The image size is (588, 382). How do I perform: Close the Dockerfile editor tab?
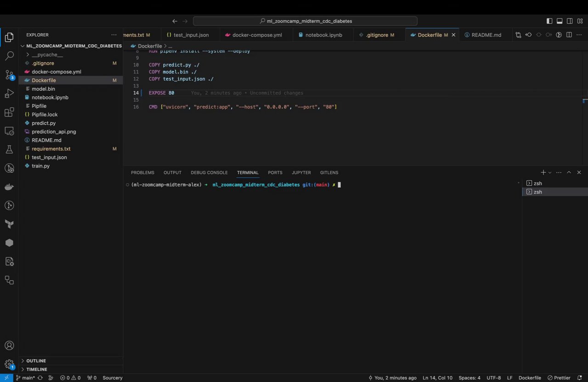454,35
